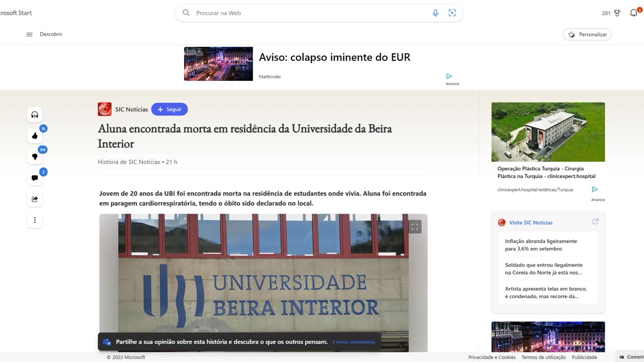Open the Artista apresenta telas em branco story
This screenshot has width=644, height=362.
546,293
